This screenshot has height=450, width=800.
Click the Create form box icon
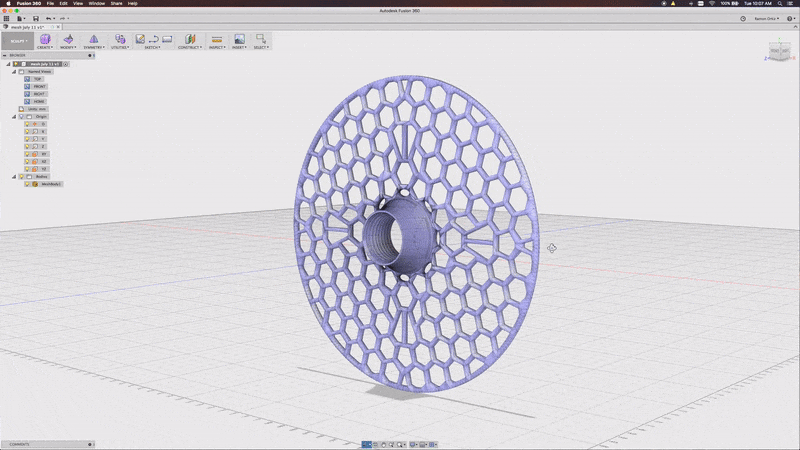(x=45, y=39)
